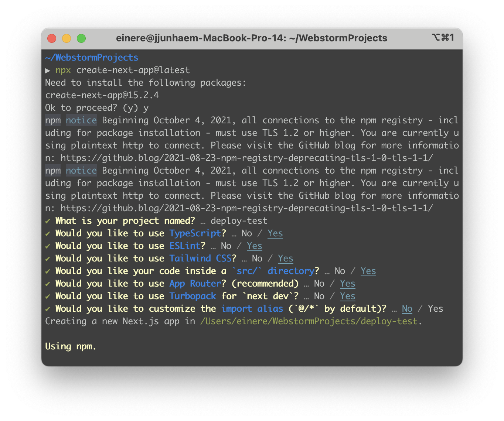Click the ⌥⌘1 shortcut indicator in title bar

click(443, 38)
